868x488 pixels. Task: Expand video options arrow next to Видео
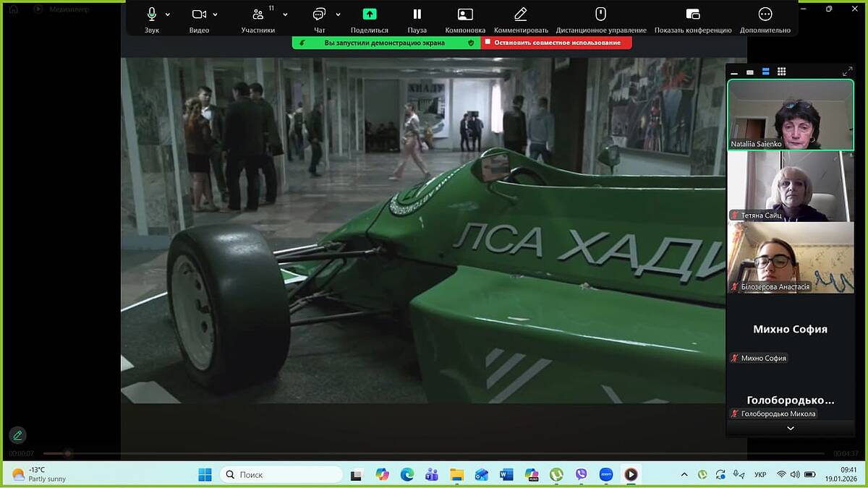[x=215, y=14]
